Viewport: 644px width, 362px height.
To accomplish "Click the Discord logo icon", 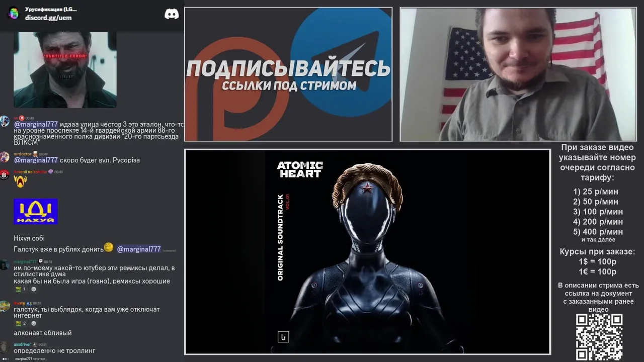I will coord(172,14).
